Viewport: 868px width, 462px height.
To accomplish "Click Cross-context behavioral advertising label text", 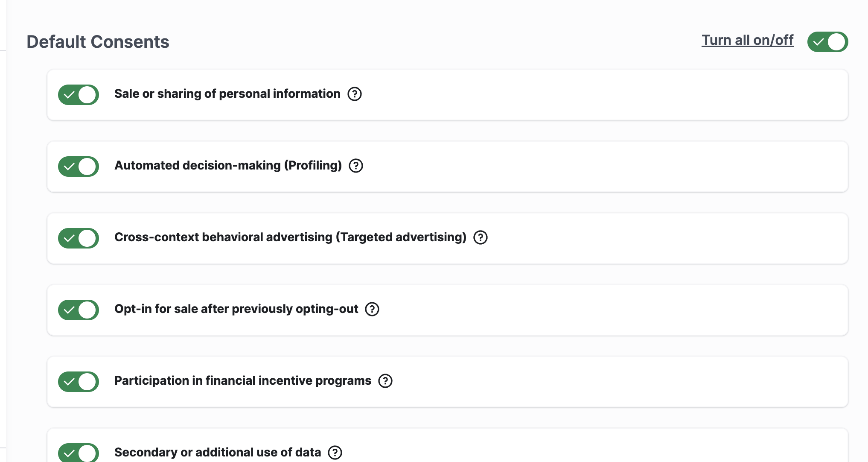I will click(x=290, y=237).
